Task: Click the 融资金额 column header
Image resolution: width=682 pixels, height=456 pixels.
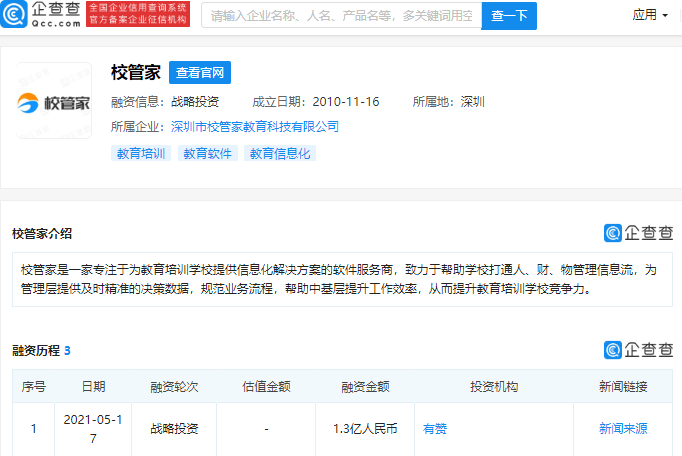Action: point(365,386)
